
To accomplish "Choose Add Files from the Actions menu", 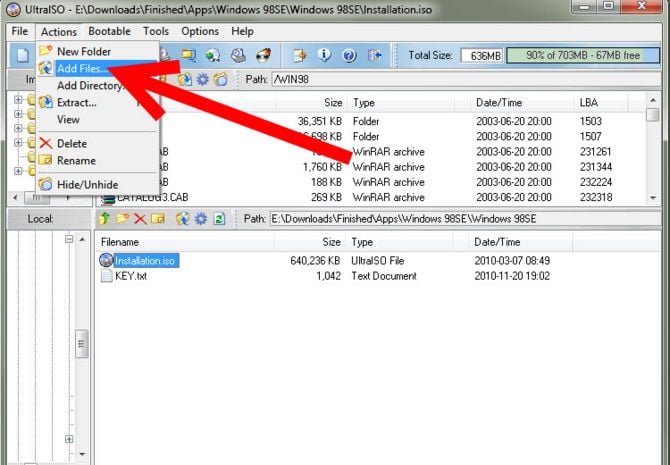I will coord(83,68).
